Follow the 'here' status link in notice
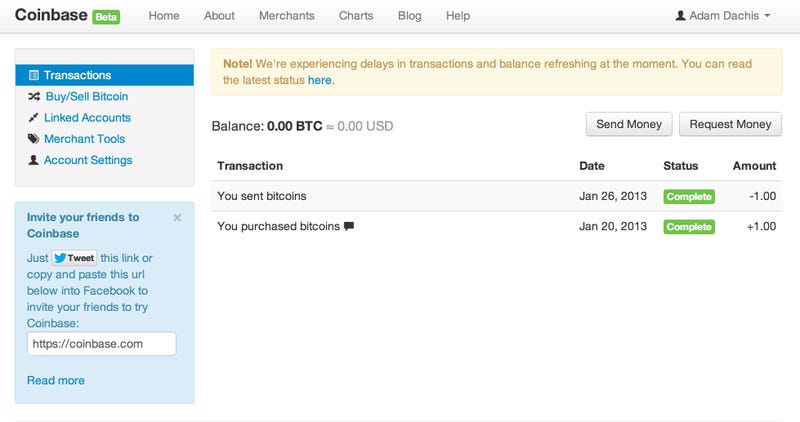 pos(319,80)
